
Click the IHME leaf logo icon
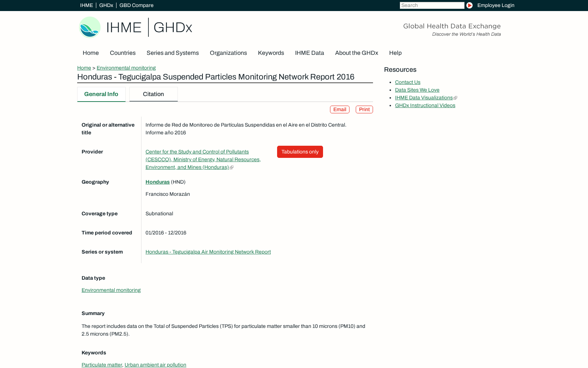tap(90, 27)
